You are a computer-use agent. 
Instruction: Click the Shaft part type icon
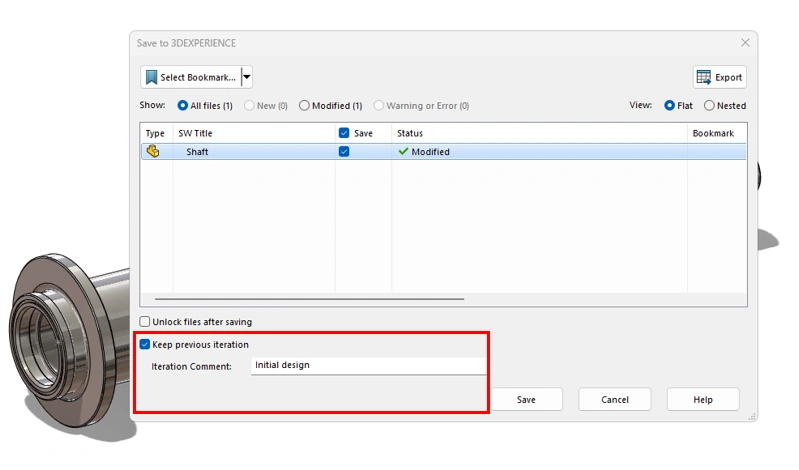coord(153,151)
